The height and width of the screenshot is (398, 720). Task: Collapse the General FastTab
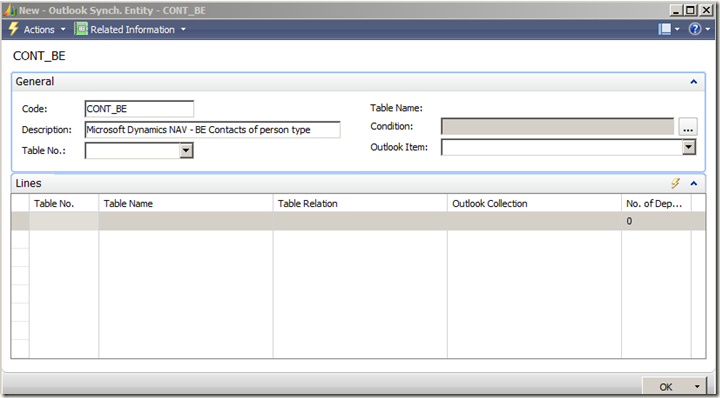(693, 82)
